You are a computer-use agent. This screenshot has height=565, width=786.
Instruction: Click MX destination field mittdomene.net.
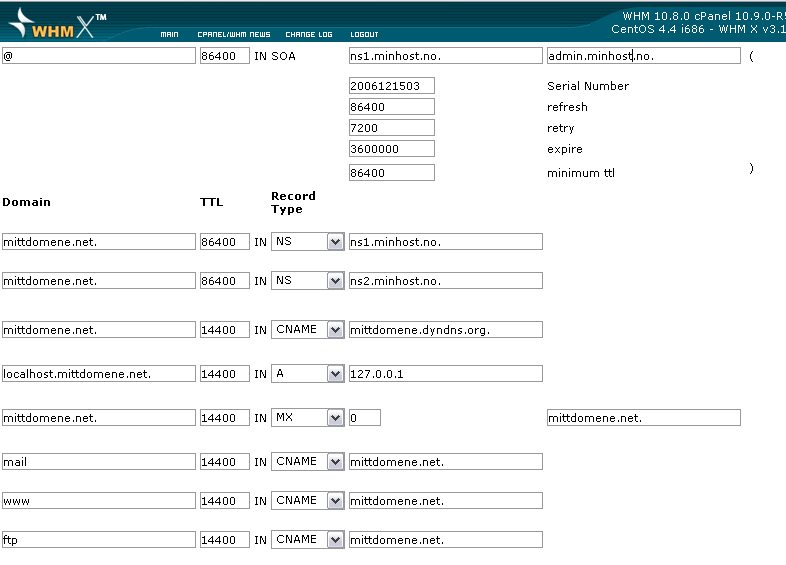tap(644, 418)
